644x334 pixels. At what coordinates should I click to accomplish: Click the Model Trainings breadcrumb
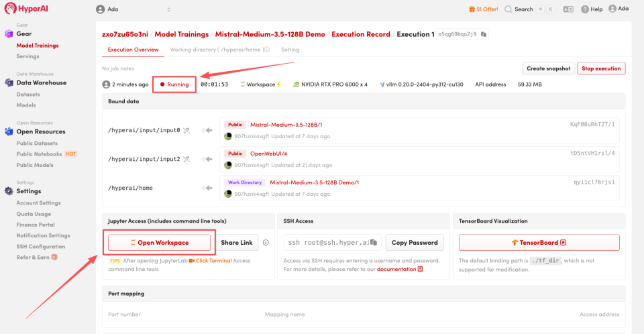tap(182, 34)
